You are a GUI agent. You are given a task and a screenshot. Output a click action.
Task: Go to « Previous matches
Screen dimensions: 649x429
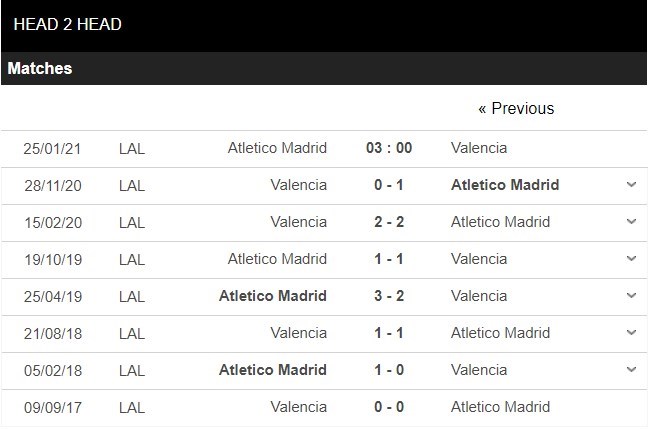pos(515,108)
